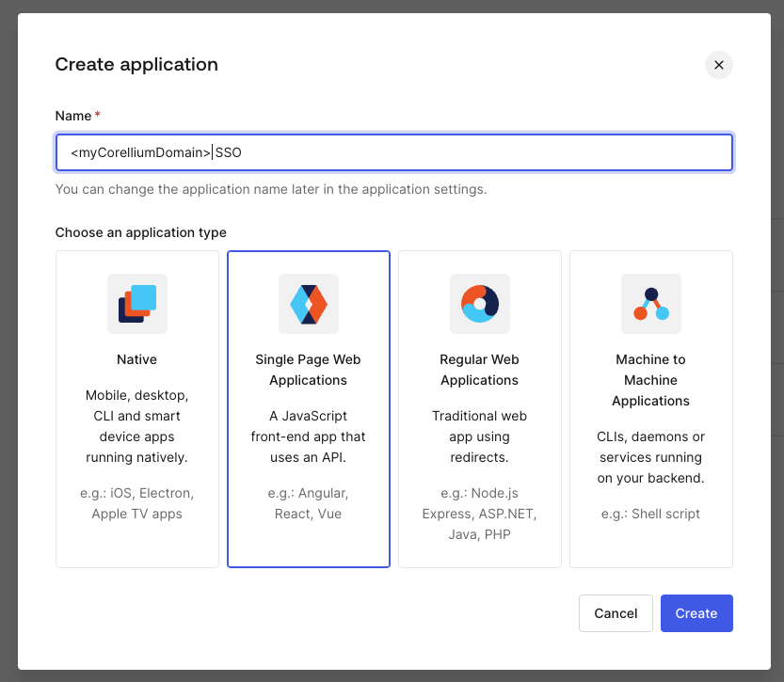Select the Single Page Web Applications card
This screenshot has height=682, width=784.
(x=308, y=409)
